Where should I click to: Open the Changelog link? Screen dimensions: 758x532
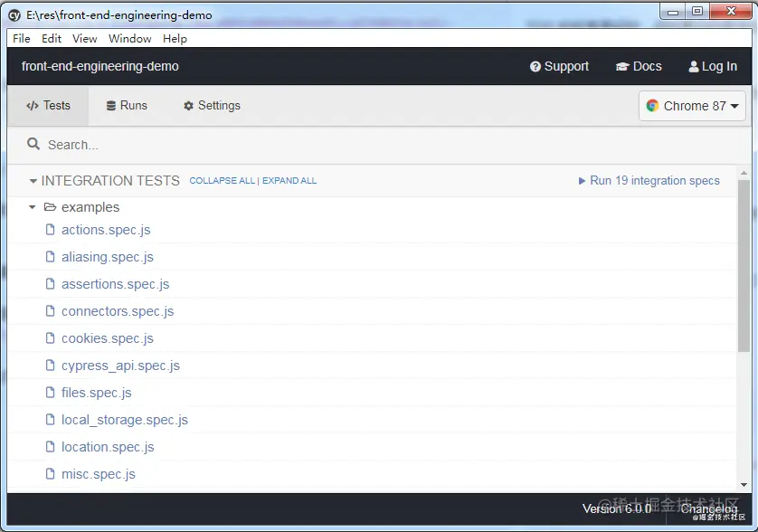[x=709, y=508]
